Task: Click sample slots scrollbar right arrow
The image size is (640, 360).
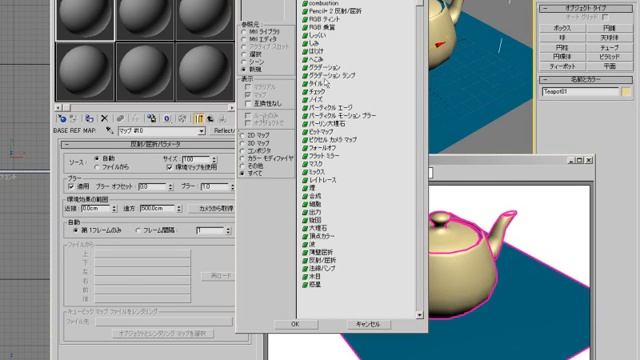Action: point(231,108)
